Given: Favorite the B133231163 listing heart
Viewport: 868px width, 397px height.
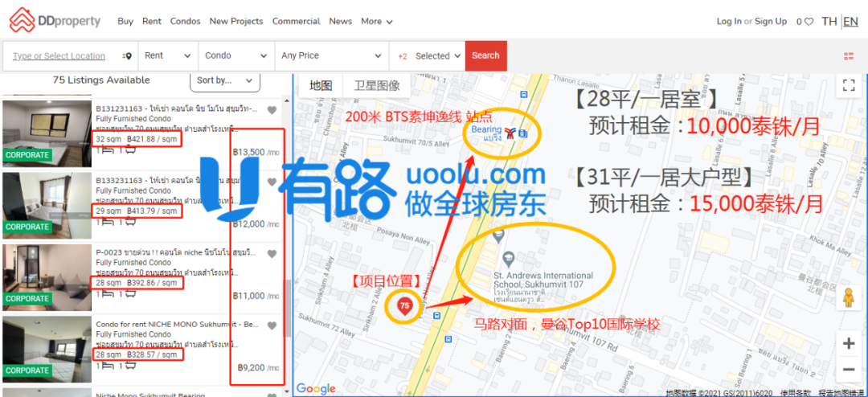Looking at the screenshot, I should (272, 182).
